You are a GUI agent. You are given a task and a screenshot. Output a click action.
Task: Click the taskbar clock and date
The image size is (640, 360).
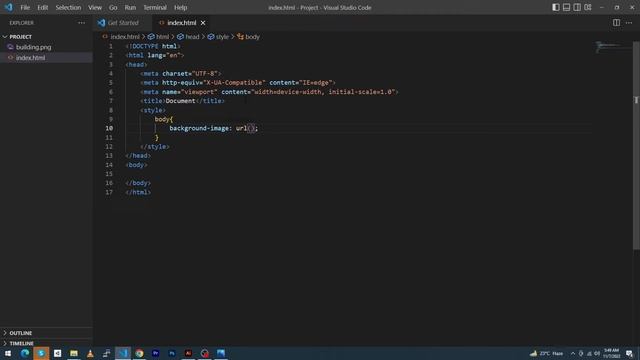coord(611,353)
